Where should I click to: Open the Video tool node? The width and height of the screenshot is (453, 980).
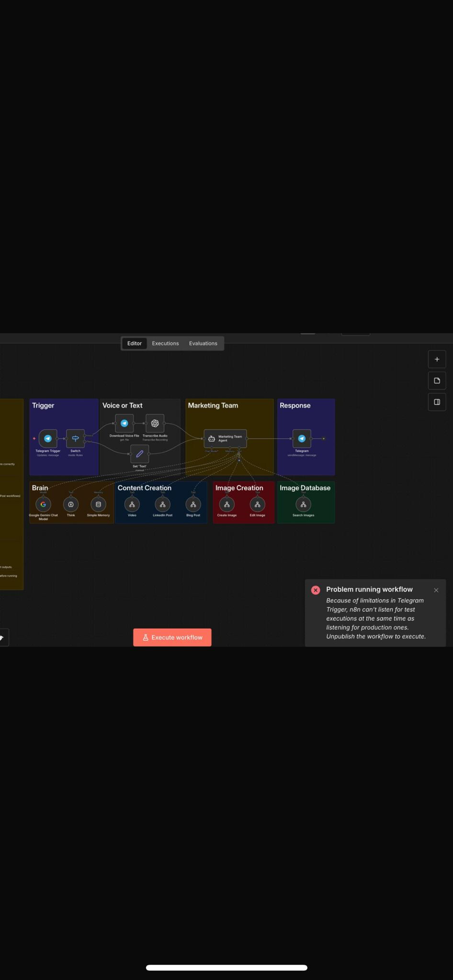coord(132,504)
